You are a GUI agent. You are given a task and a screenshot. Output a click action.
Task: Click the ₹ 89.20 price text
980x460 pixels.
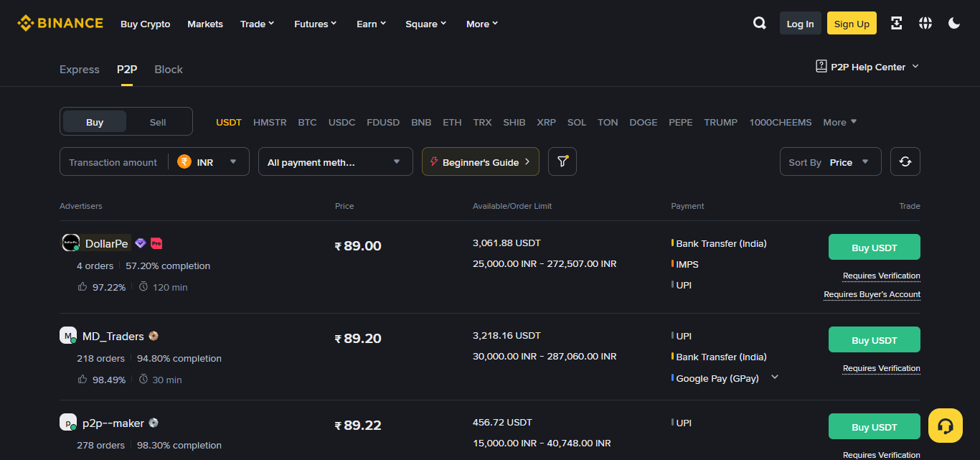358,339
